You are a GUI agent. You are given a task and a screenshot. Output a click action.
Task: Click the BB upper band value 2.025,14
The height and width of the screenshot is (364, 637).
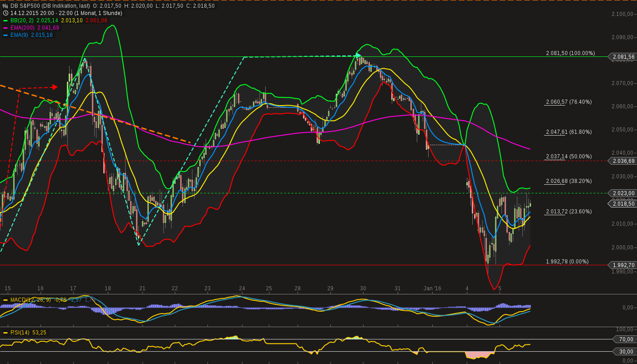(x=47, y=20)
